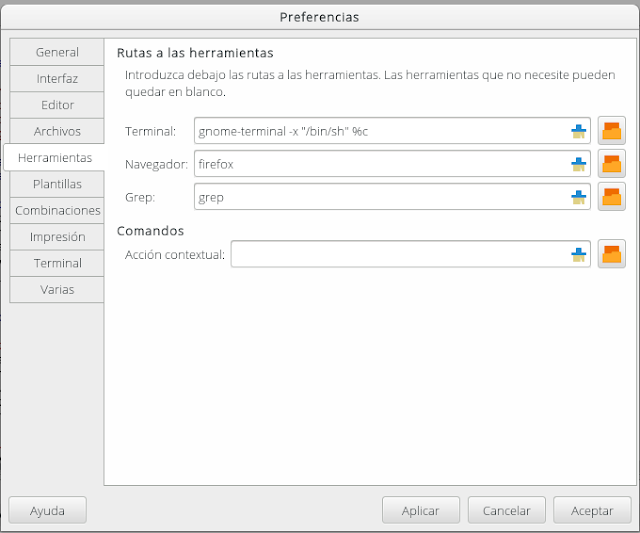This screenshot has height=533, width=640.
Task: Clear the Terminal path field icon
Action: [x=577, y=131]
